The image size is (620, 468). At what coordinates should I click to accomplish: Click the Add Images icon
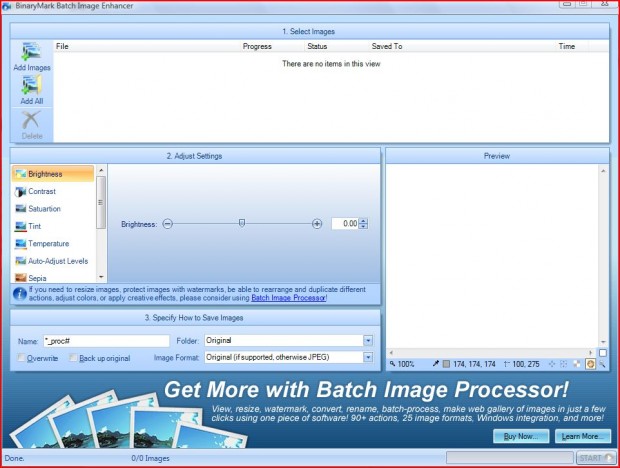[31, 52]
